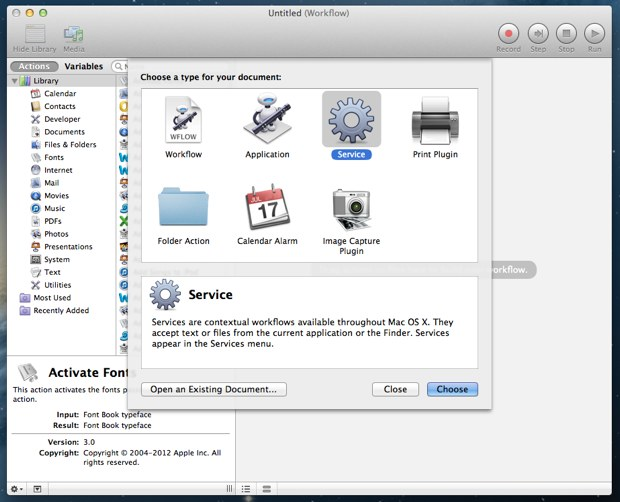Show the workflow log list view
The image size is (620, 502).
click(246, 489)
